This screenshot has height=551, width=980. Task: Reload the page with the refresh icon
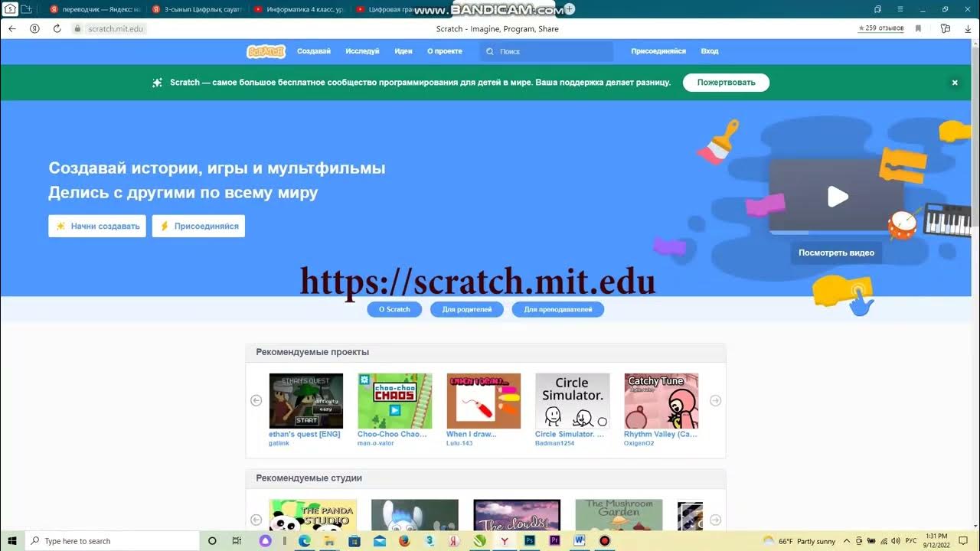pos(57,28)
